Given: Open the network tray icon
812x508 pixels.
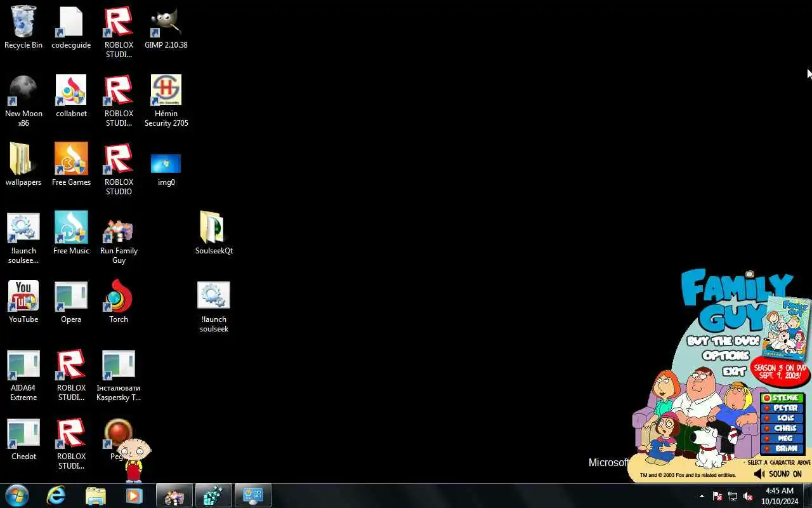Looking at the screenshot, I should pos(733,496).
